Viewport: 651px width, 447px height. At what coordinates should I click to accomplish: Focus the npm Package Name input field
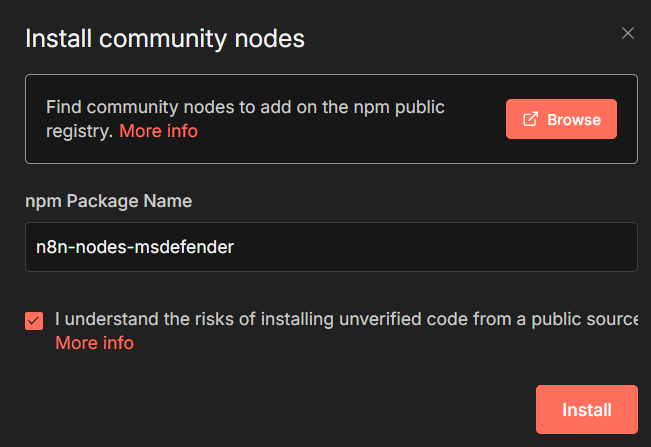[x=400, y=246]
